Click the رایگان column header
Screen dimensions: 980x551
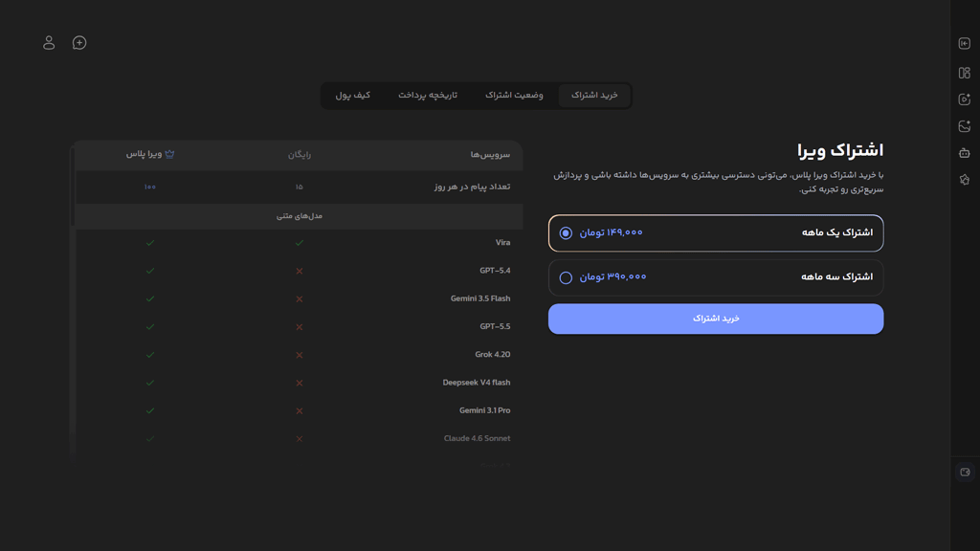point(300,154)
